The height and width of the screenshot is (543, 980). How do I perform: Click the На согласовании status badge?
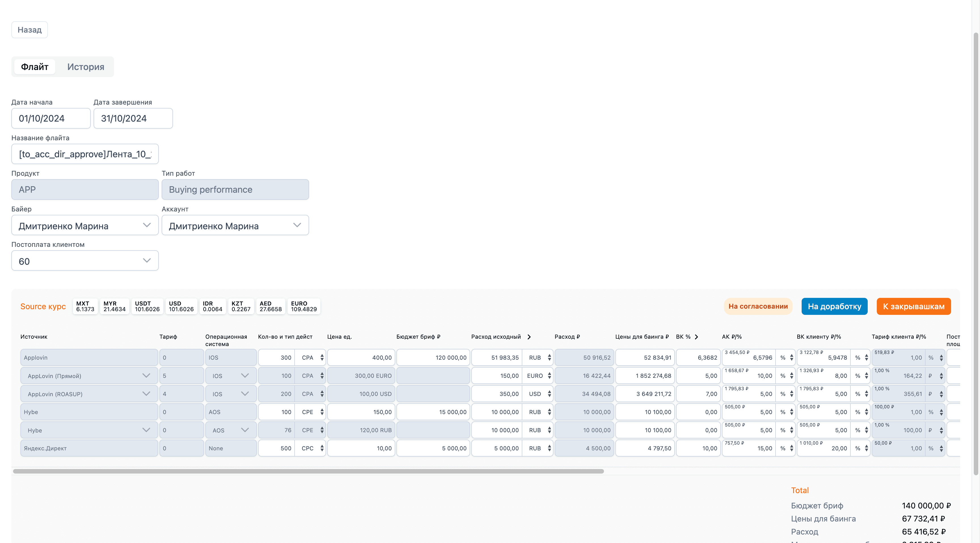coord(758,306)
